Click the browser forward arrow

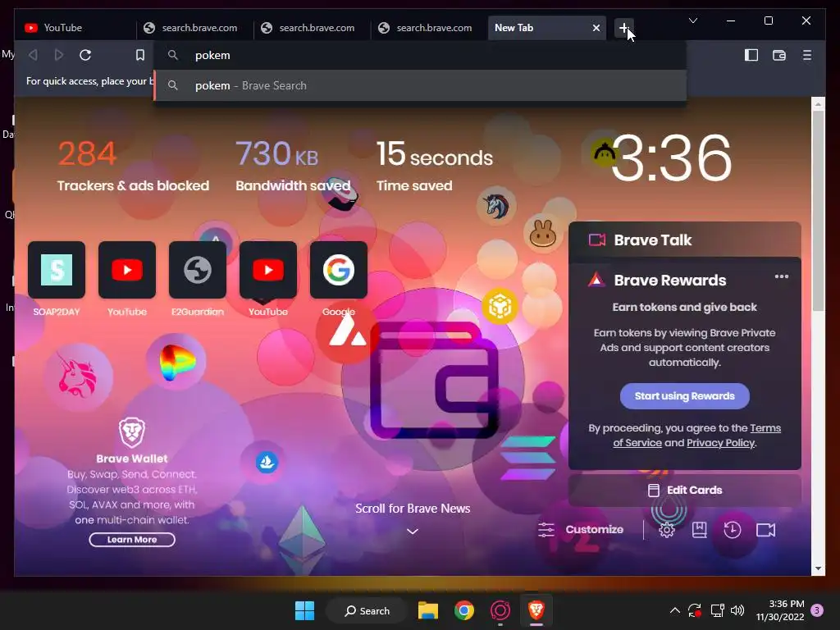click(x=59, y=55)
